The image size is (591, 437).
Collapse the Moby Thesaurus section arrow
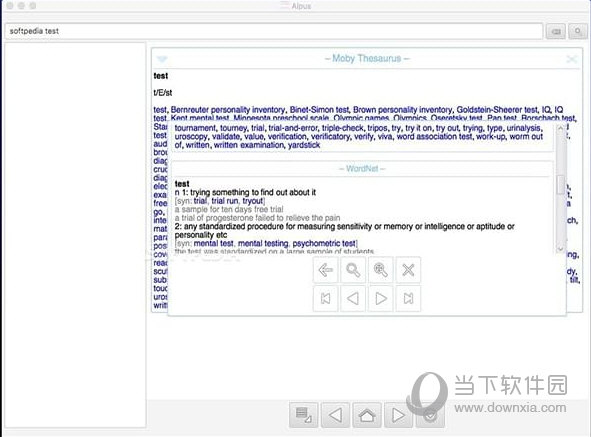pyautogui.click(x=162, y=59)
